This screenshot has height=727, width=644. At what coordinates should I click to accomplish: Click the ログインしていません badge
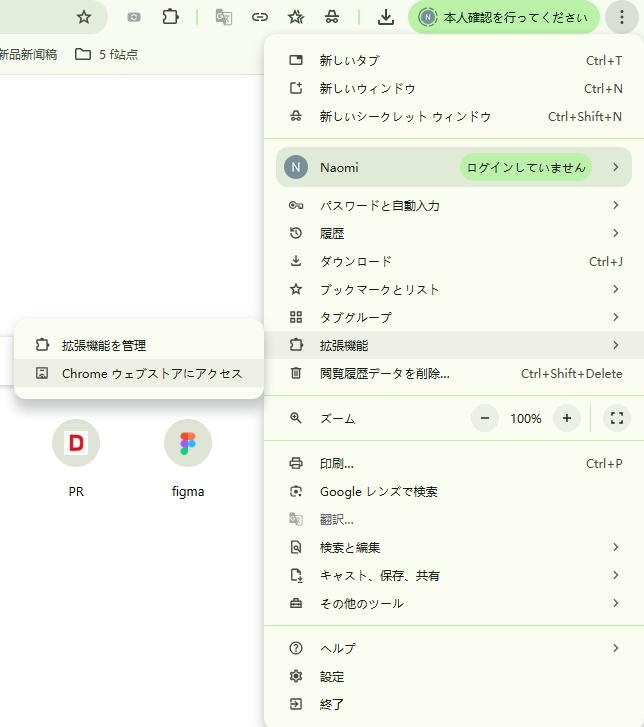click(x=526, y=167)
